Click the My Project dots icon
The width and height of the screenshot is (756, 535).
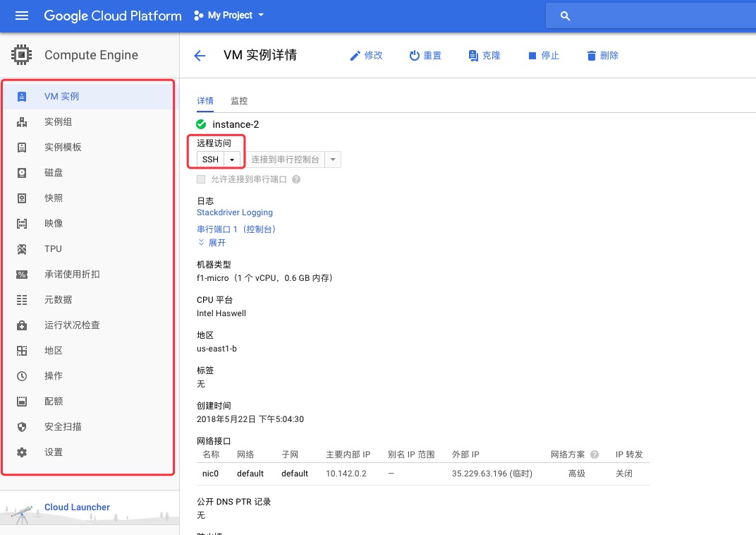tap(198, 16)
